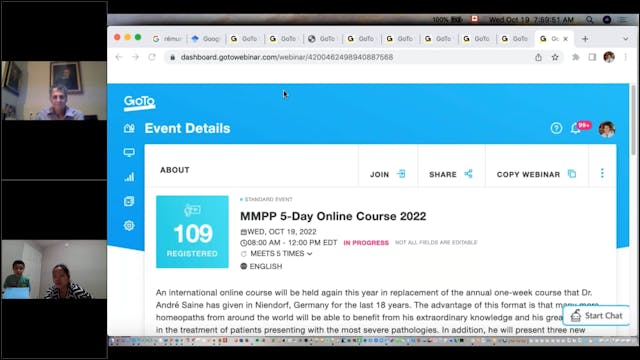640x360 pixels.
Task: Click the ABOUT section heading
Action: pyautogui.click(x=175, y=170)
